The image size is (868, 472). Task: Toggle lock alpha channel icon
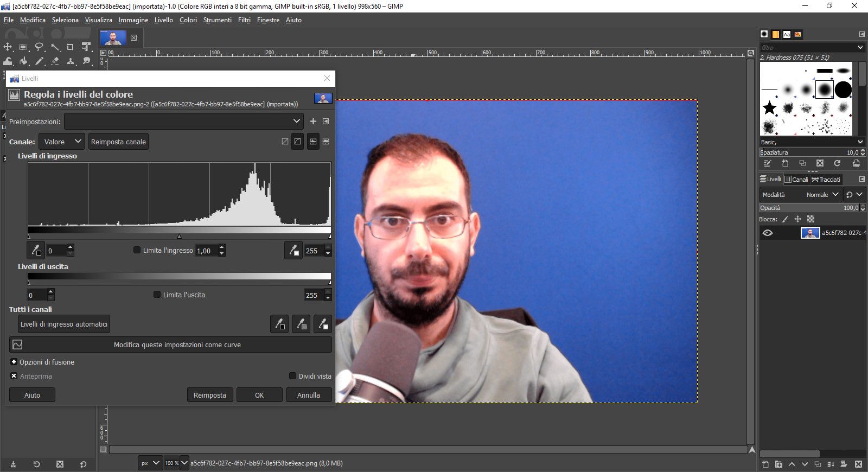click(810, 219)
